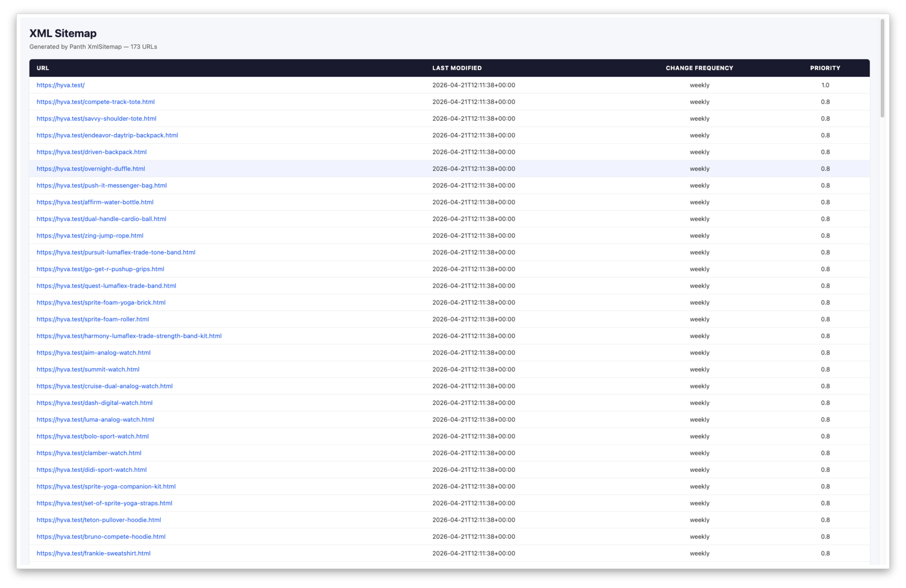Open the sprite-foam-roller.html link
This screenshot has height=588, width=906.
point(93,319)
